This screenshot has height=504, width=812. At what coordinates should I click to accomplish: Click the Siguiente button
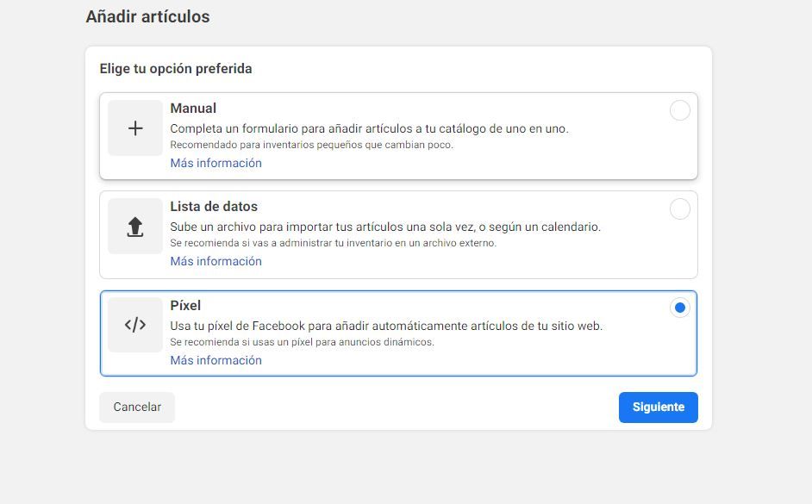tap(659, 408)
